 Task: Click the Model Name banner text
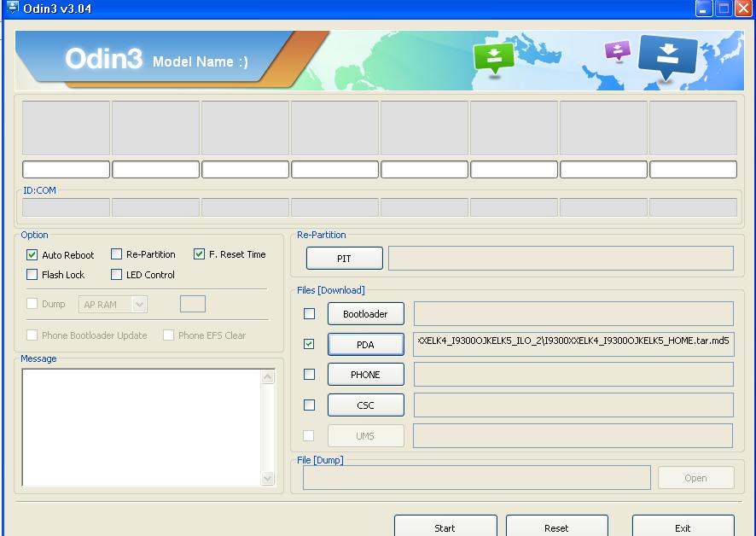[x=200, y=61]
